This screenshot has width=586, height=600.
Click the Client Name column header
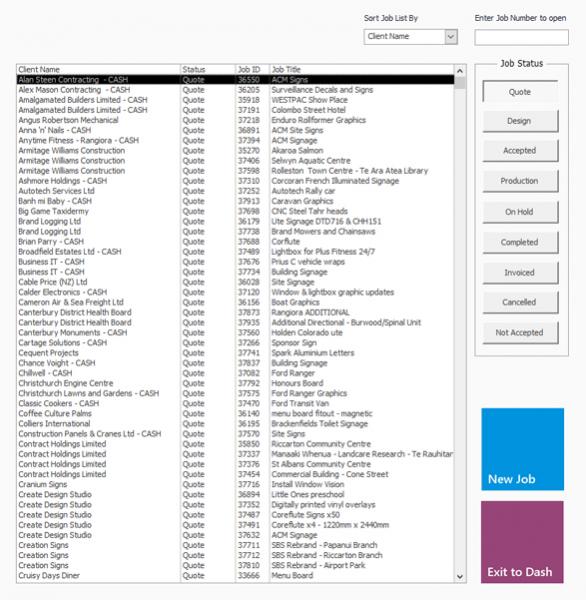point(98,70)
